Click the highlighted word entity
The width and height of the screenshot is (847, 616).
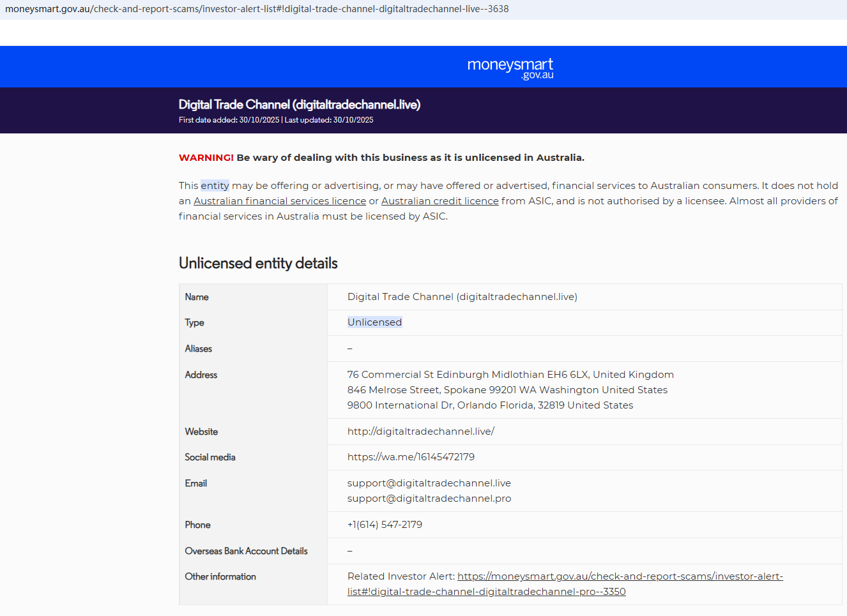pos(215,186)
